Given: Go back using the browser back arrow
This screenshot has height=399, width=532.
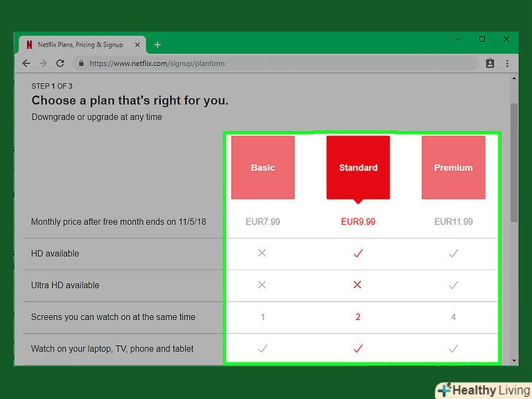Looking at the screenshot, I should (26, 64).
